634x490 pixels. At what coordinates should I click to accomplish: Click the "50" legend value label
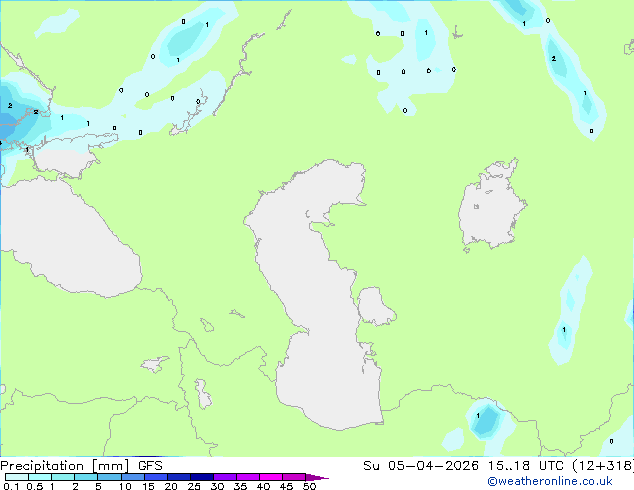point(309,486)
